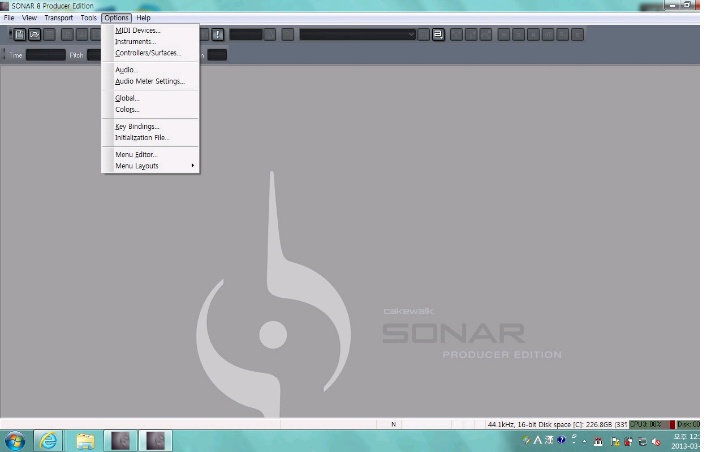Click the blue help question tray icon
Screen dimensions: 724x452
point(561,440)
